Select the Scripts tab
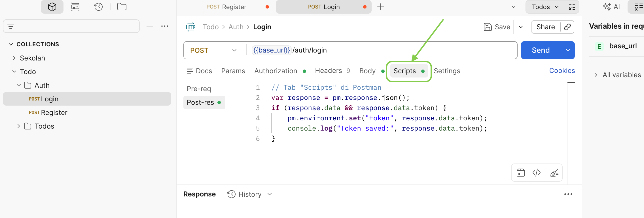The image size is (644, 218). point(409,71)
